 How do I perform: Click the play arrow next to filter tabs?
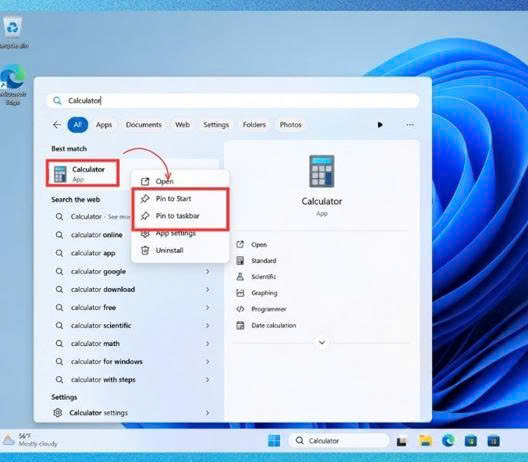[380, 125]
